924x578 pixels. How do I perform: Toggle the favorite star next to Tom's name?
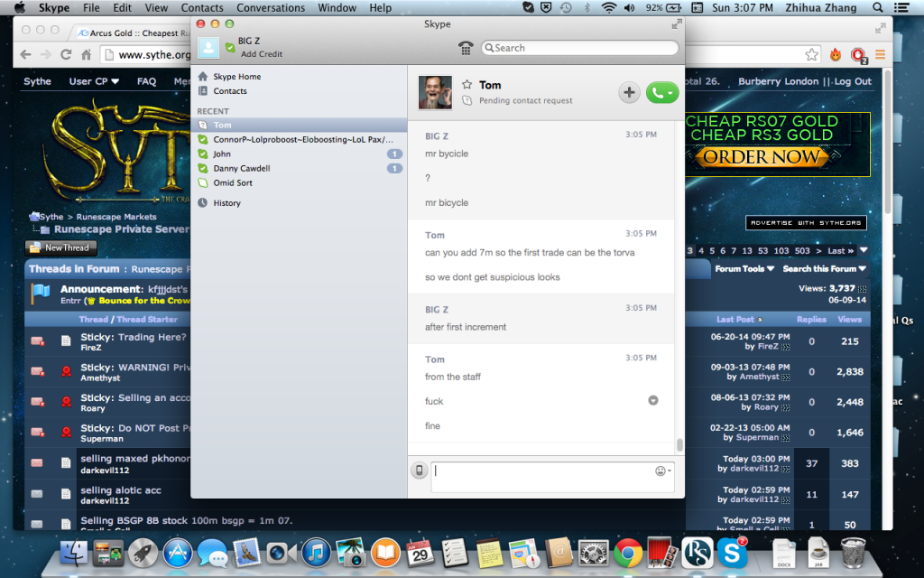[x=467, y=84]
